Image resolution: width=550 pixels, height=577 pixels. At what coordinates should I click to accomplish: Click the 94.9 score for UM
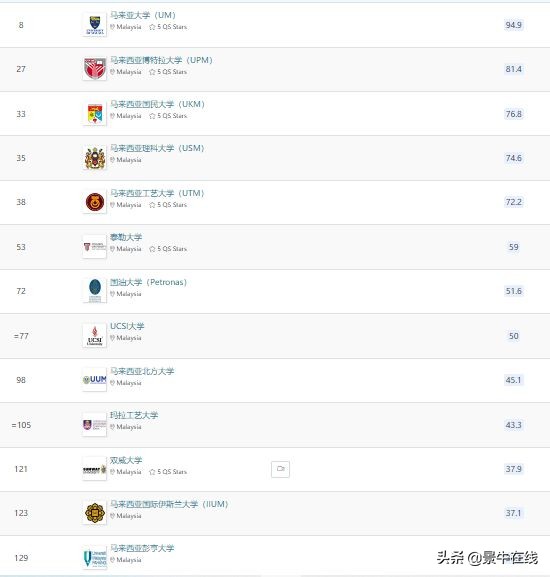[x=514, y=25]
